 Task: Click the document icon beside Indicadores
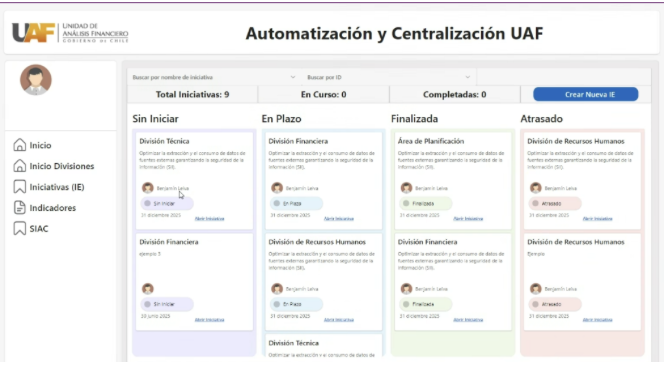(x=20, y=207)
